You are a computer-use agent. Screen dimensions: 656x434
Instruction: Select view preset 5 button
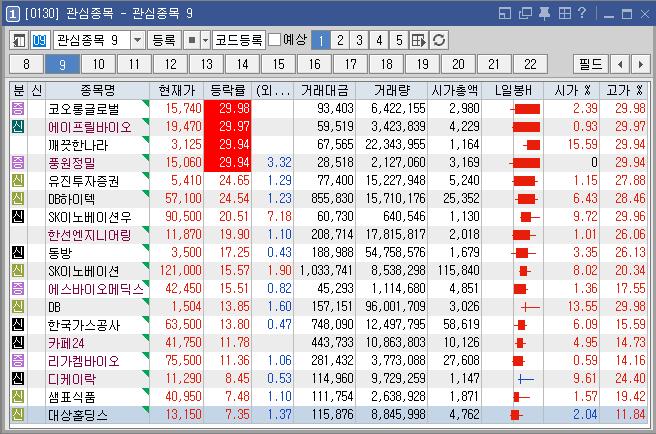pos(399,41)
